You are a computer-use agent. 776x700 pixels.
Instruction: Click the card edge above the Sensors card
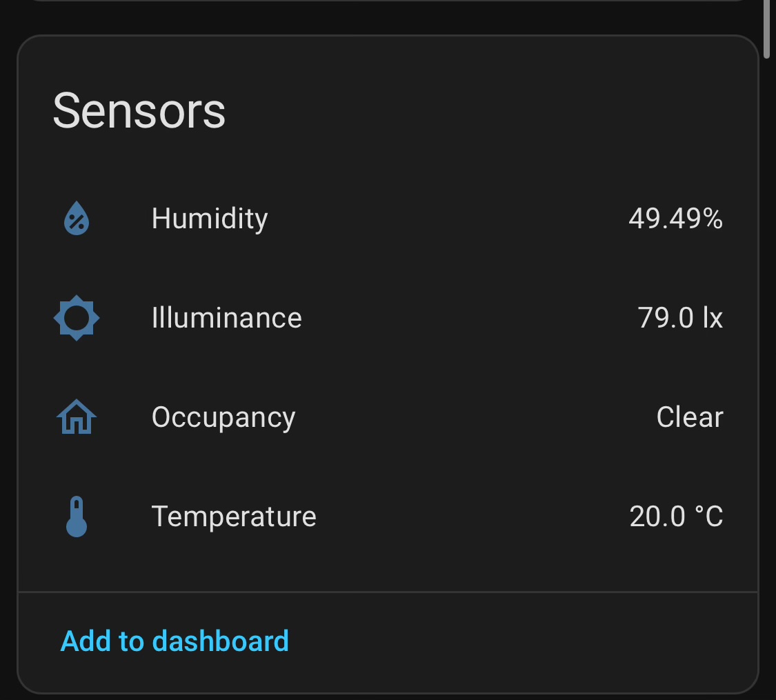point(388,1)
